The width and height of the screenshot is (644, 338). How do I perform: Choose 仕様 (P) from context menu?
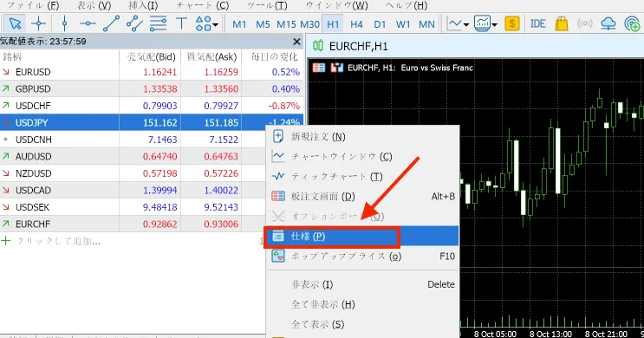click(x=362, y=236)
